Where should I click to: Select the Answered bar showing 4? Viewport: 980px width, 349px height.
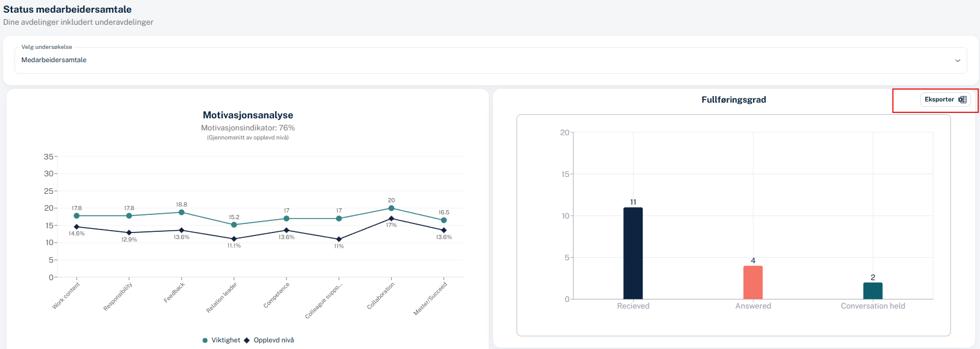752,282
